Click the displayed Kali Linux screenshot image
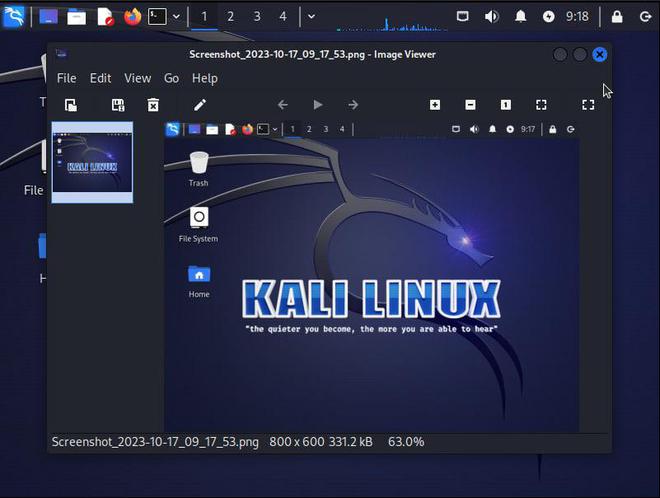660x498 pixels. coord(371,277)
